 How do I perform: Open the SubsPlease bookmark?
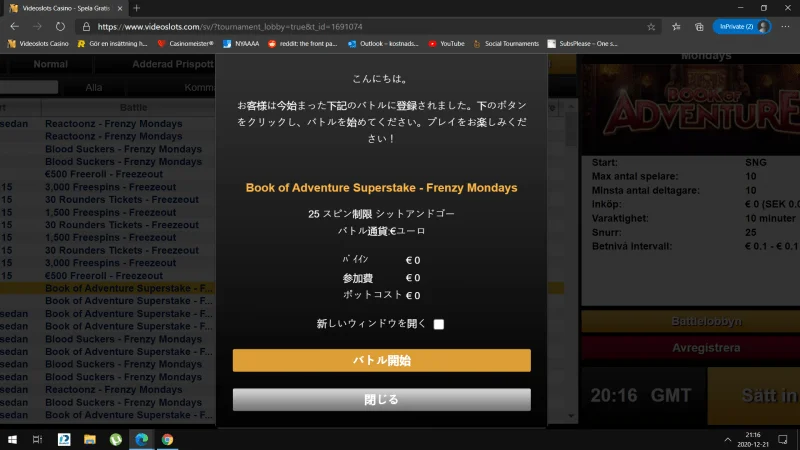point(583,44)
